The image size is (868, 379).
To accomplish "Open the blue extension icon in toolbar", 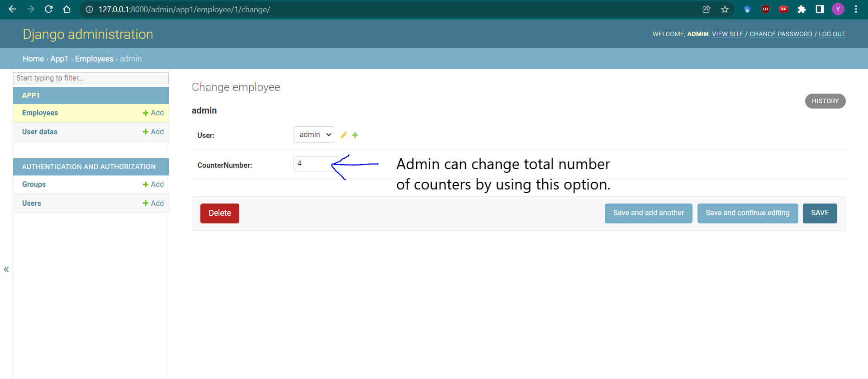I will (747, 9).
